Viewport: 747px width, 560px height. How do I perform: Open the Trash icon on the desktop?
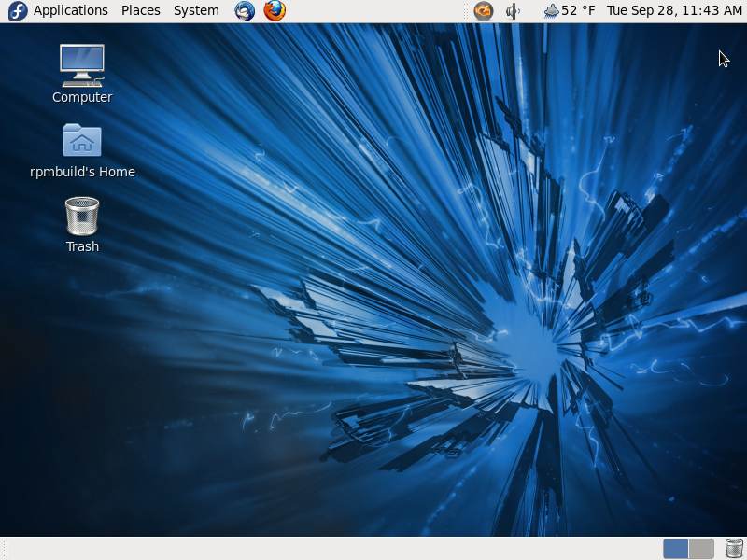pos(81,217)
